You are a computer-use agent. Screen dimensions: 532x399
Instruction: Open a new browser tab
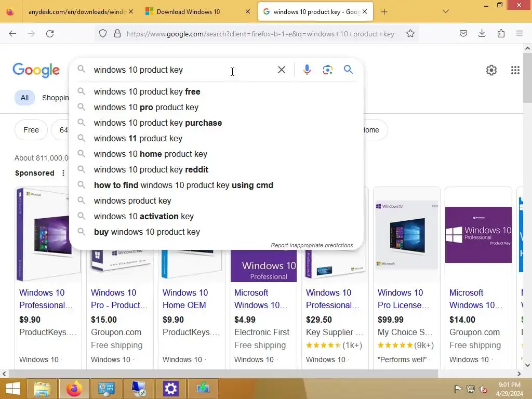point(384,12)
